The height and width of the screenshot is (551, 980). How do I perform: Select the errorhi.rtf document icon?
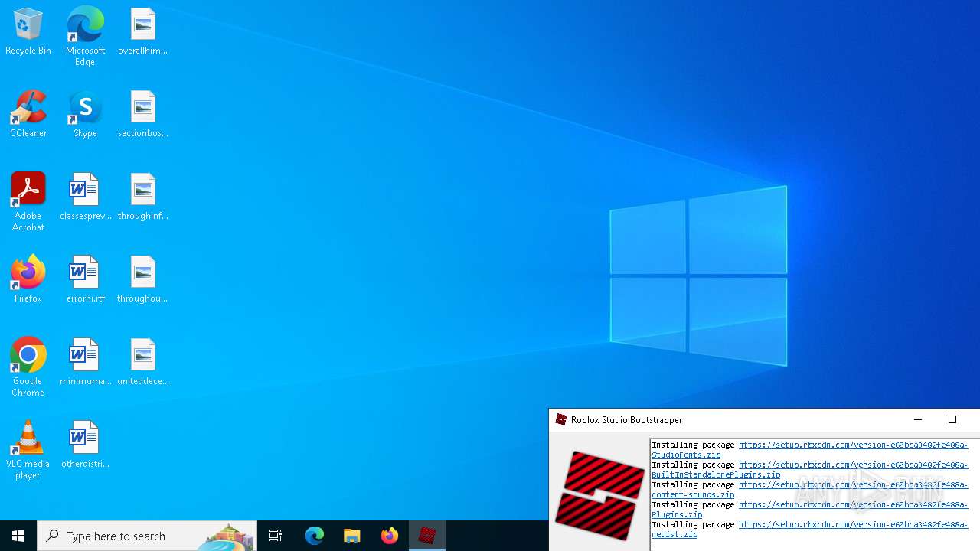point(85,280)
